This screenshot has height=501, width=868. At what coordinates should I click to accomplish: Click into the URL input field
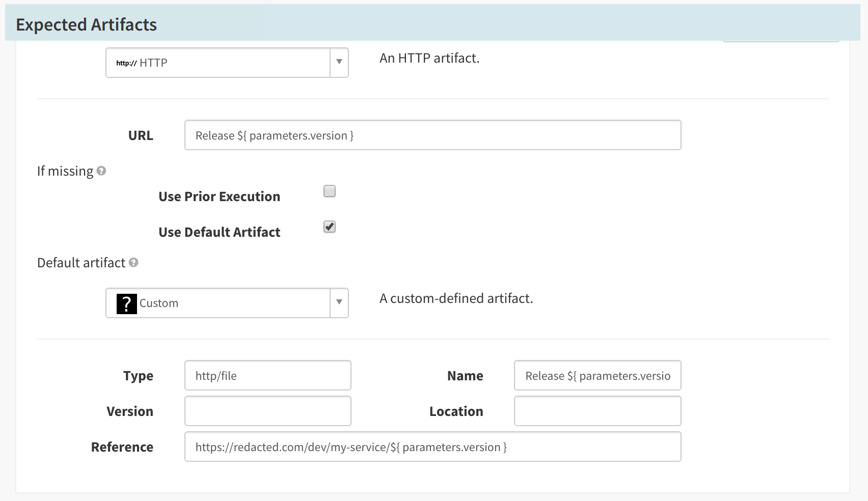(x=432, y=135)
